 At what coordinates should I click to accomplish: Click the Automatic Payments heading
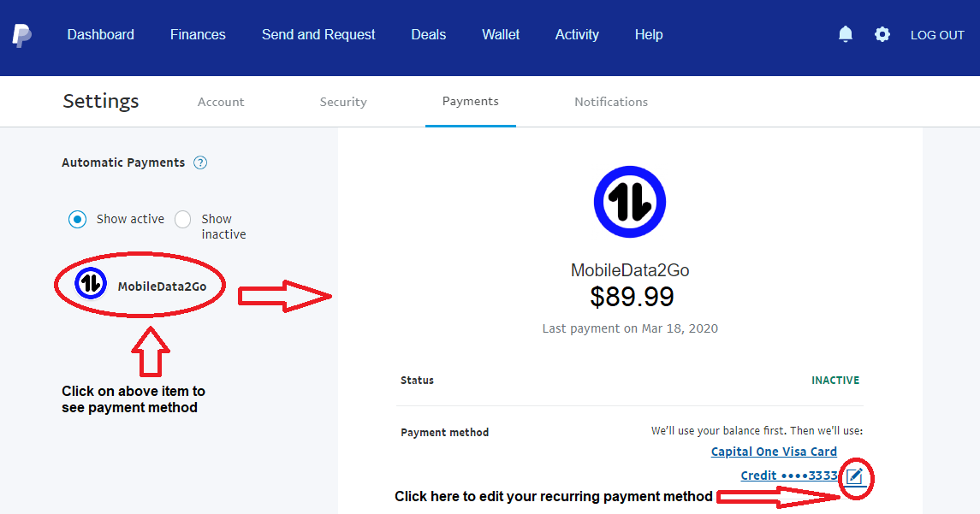pos(123,162)
